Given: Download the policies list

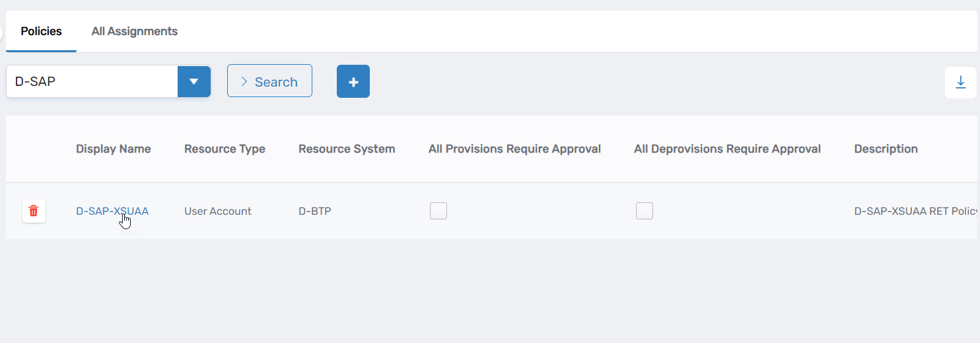Looking at the screenshot, I should tap(961, 83).
